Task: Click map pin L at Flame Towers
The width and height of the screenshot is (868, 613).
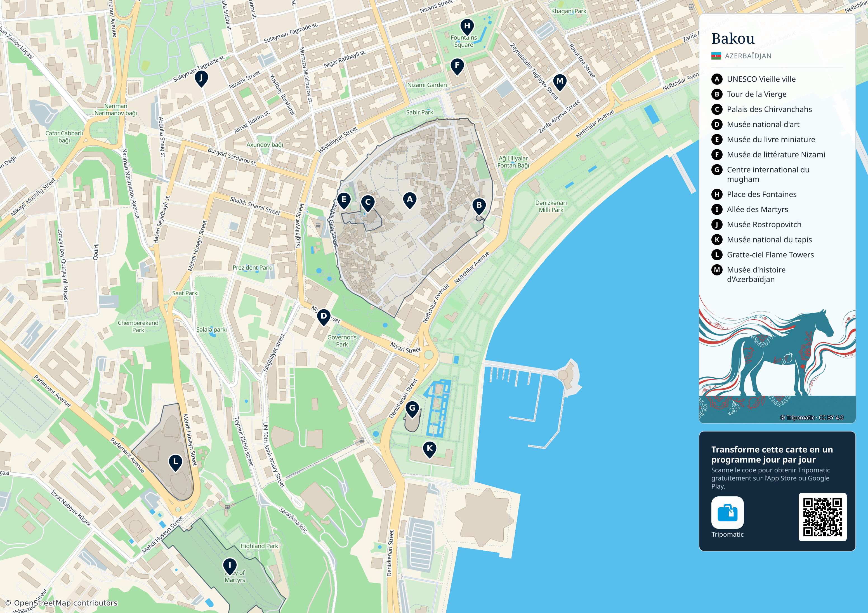Action: pyautogui.click(x=175, y=463)
